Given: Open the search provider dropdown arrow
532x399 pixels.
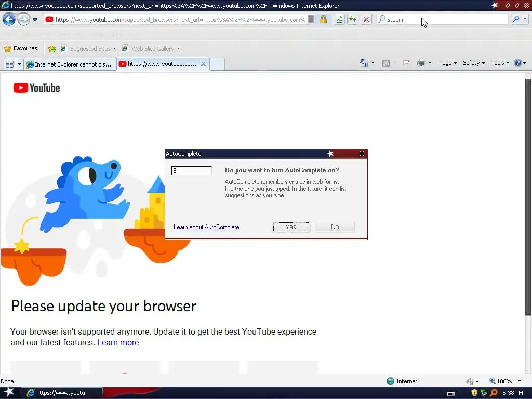Looking at the screenshot, I should [525, 19].
